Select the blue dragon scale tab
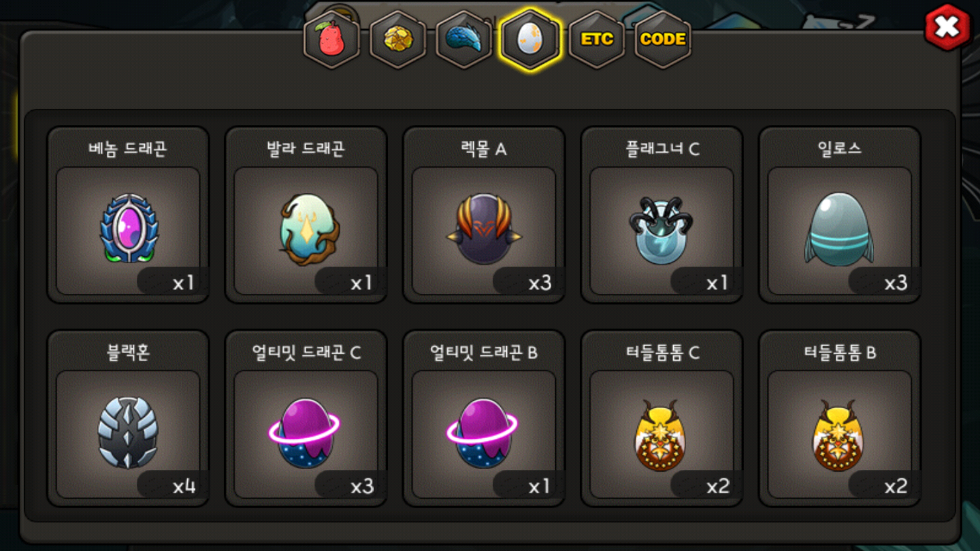This screenshot has width=980, height=551. [464, 40]
